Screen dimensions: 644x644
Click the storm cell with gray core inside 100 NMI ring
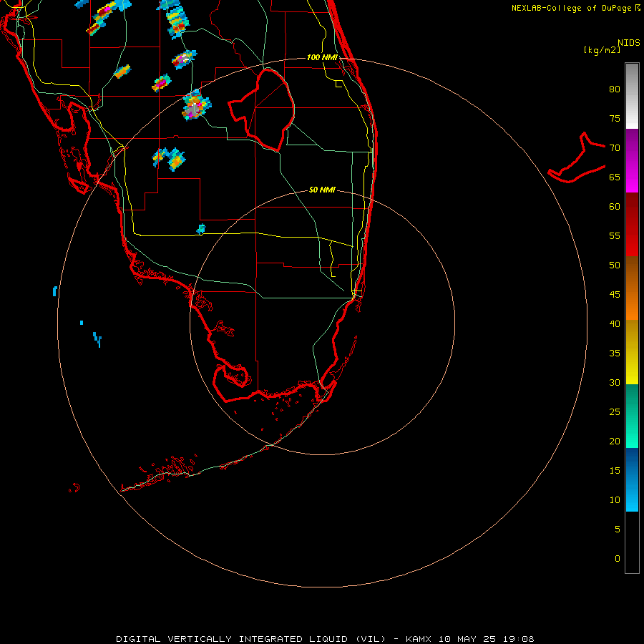(196, 105)
